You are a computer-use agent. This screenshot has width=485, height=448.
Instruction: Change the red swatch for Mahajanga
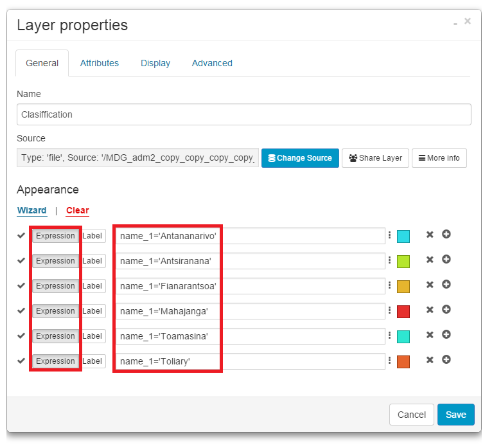[x=403, y=312]
